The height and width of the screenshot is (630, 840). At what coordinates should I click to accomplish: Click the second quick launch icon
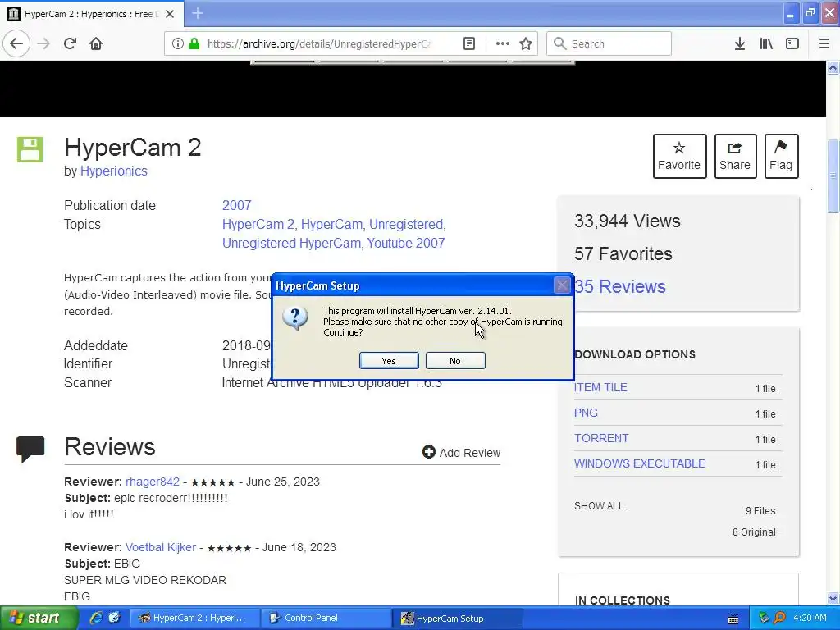[114, 618]
